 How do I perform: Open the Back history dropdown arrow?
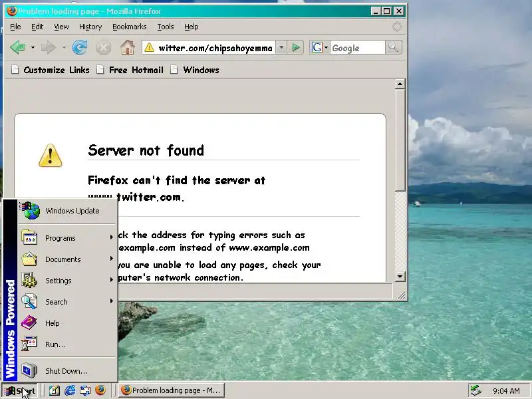[x=33, y=47]
